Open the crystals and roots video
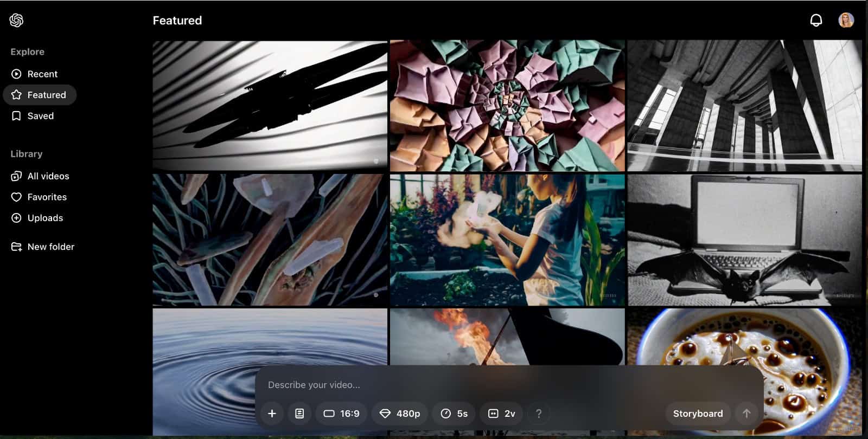The height and width of the screenshot is (439, 868). (x=270, y=240)
